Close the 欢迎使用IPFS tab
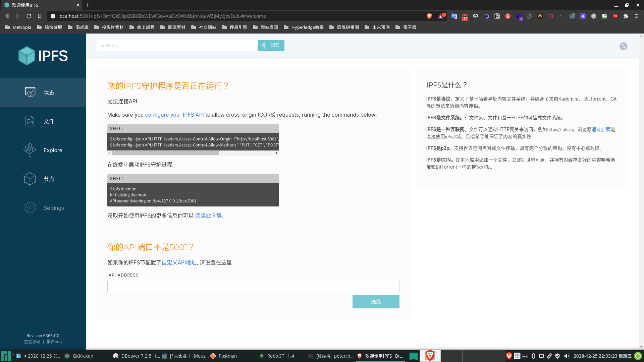Viewport: 644px width, 362px height. [77, 5]
